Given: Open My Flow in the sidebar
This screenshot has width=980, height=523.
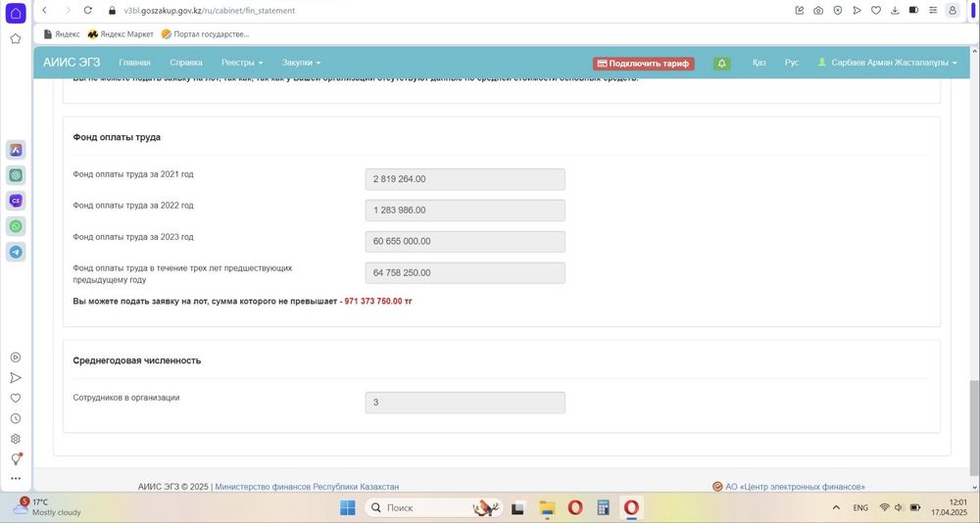Looking at the screenshot, I should point(16,377).
